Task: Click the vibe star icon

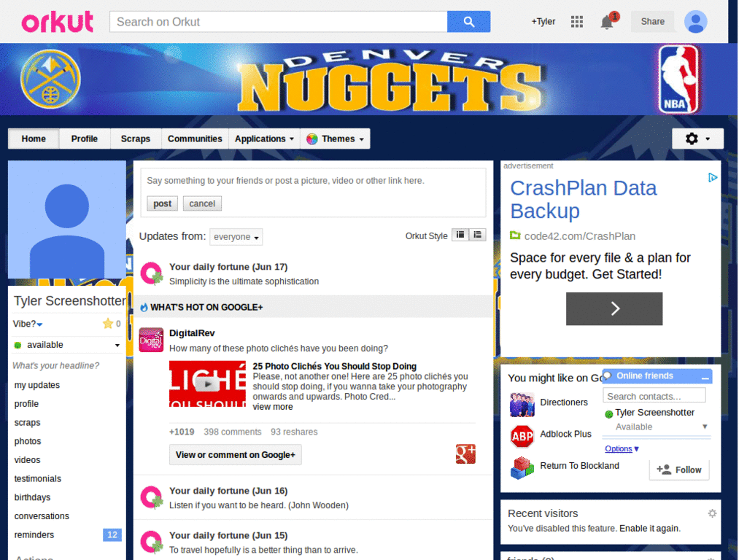Action: point(108,323)
